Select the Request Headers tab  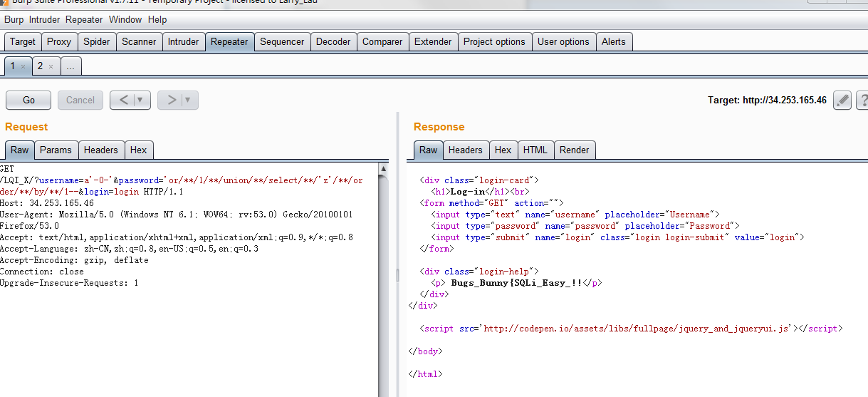(101, 150)
